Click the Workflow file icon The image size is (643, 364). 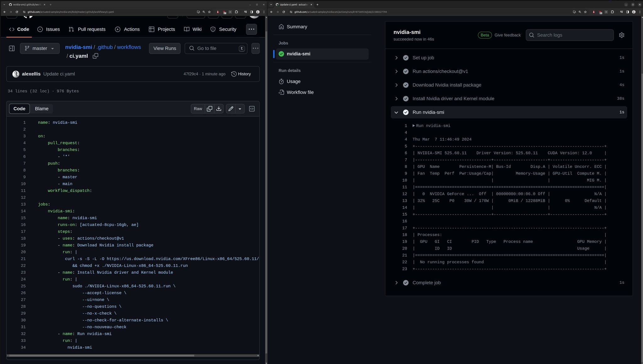[x=281, y=92]
